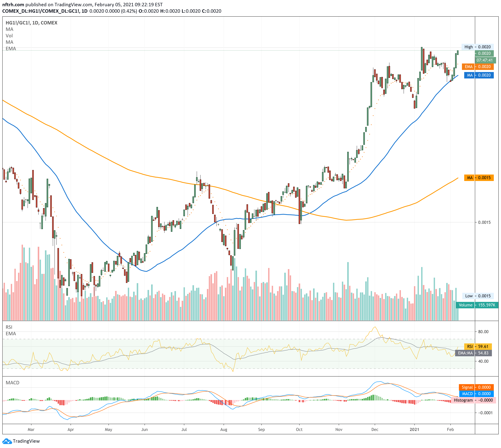501x448 pixels.
Task: Click the MA legend entry just above Vol
Action: [x=10, y=29]
